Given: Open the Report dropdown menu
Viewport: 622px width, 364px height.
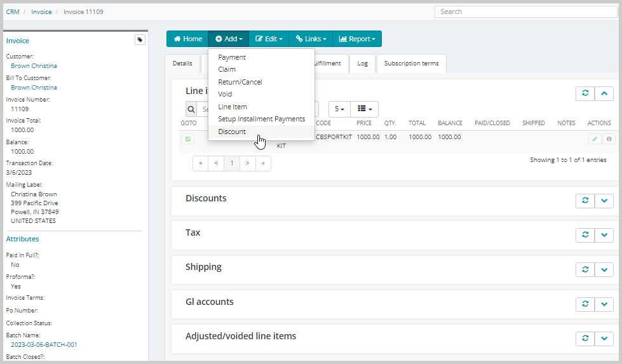Looking at the screenshot, I should tap(357, 39).
